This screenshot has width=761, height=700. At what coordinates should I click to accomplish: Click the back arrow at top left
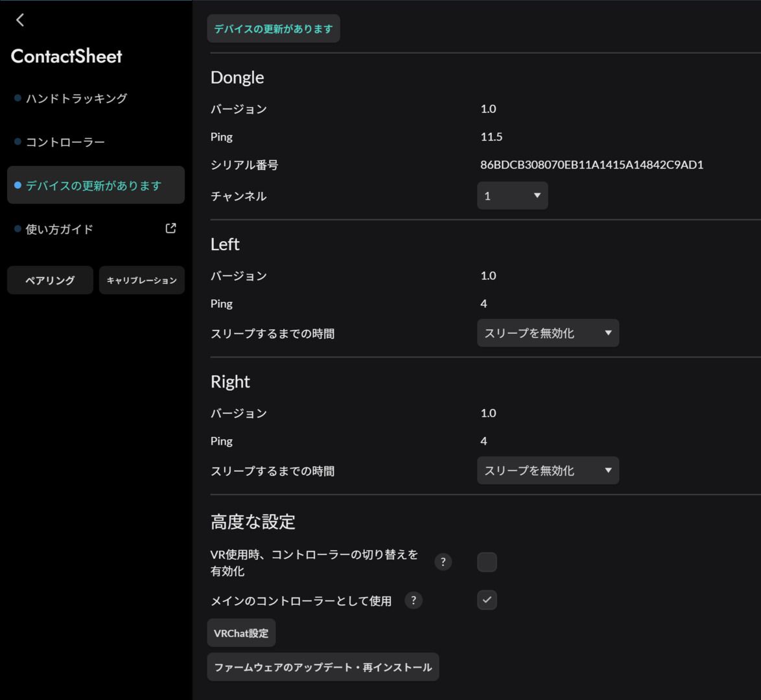20,19
